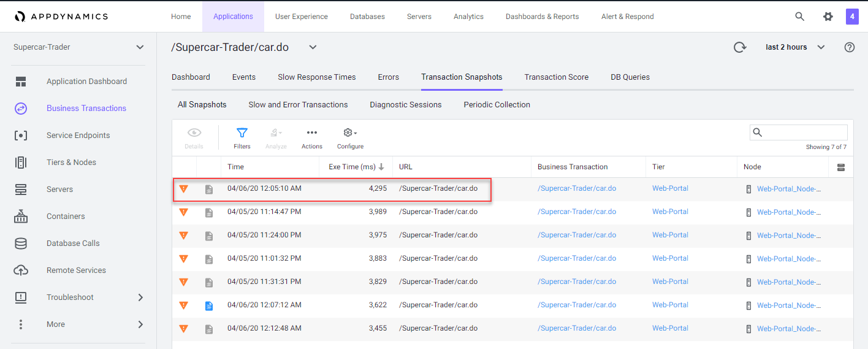Click the AppDynamics logo
This screenshot has width=868, height=349.
[61, 17]
